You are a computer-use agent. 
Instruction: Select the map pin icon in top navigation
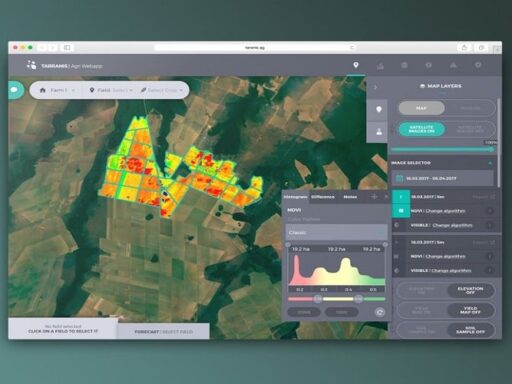click(356, 65)
